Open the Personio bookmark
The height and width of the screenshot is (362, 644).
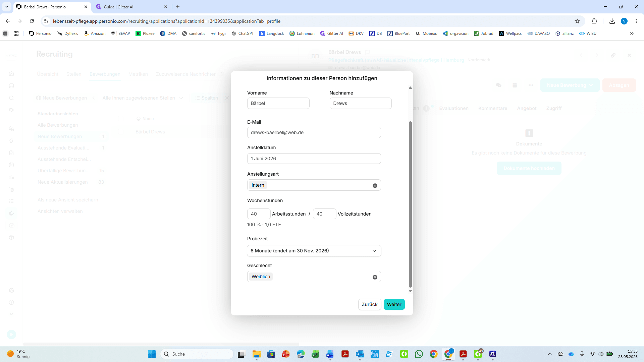click(x=40, y=34)
